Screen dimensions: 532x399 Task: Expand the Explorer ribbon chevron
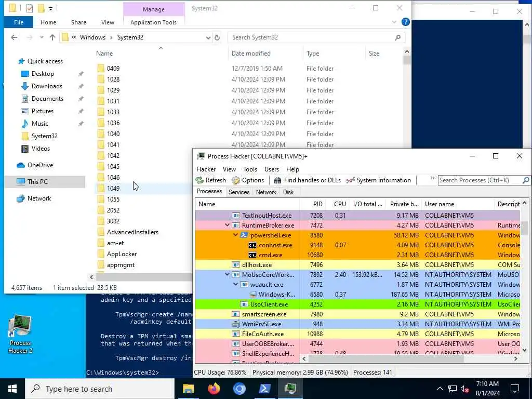(394, 22)
